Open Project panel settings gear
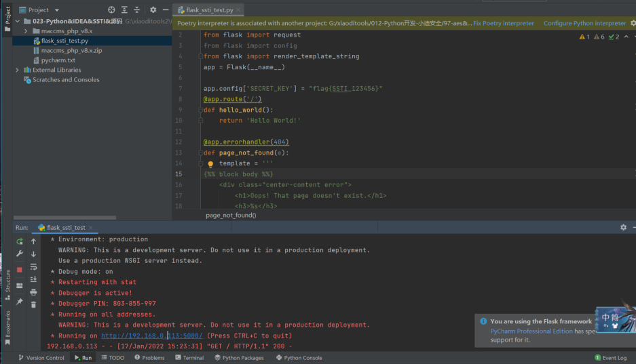 click(153, 9)
